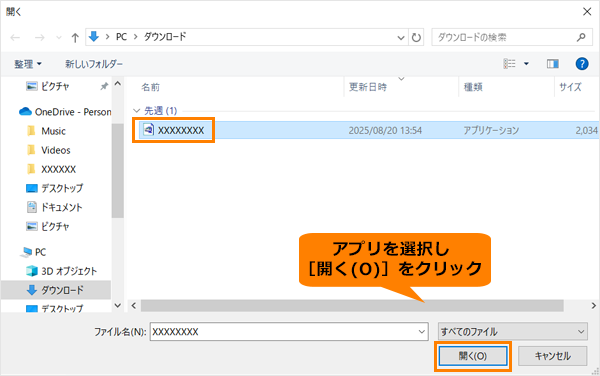Select pinned ピクチャ at top of sidebar
This screenshot has height=376, width=600.
click(x=48, y=86)
